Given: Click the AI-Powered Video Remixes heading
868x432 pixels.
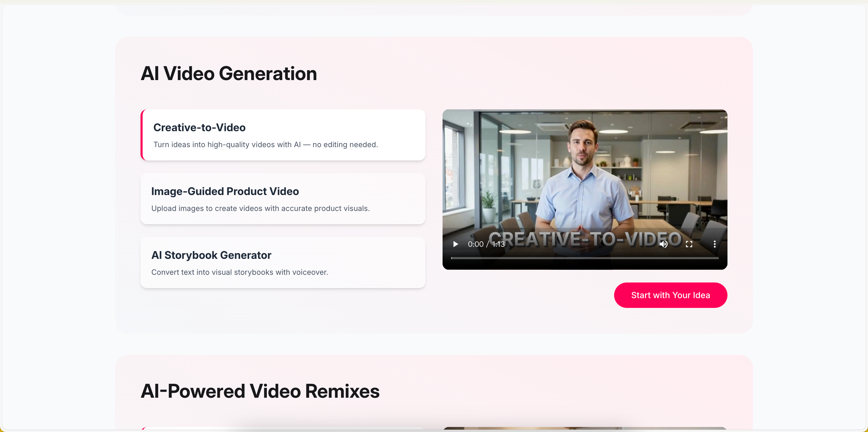Looking at the screenshot, I should (260, 391).
